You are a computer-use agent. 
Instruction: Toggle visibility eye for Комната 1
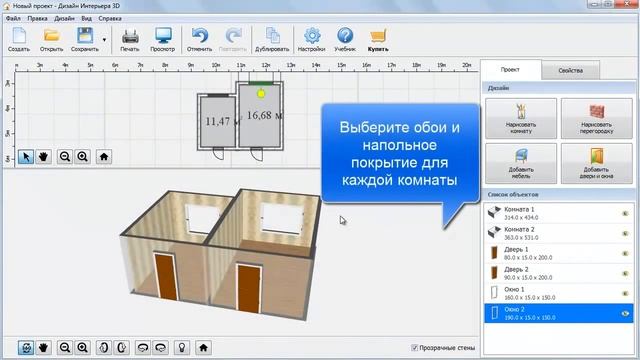tap(625, 213)
